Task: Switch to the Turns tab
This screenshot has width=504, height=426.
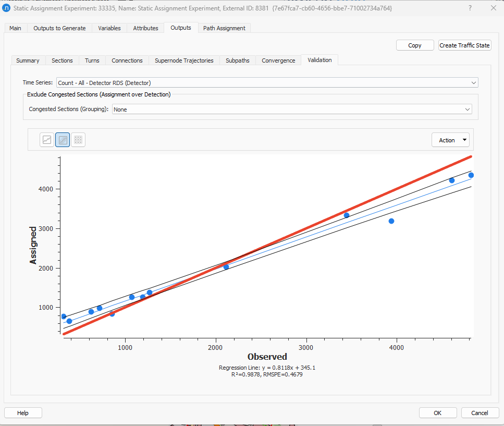Action: [92, 60]
